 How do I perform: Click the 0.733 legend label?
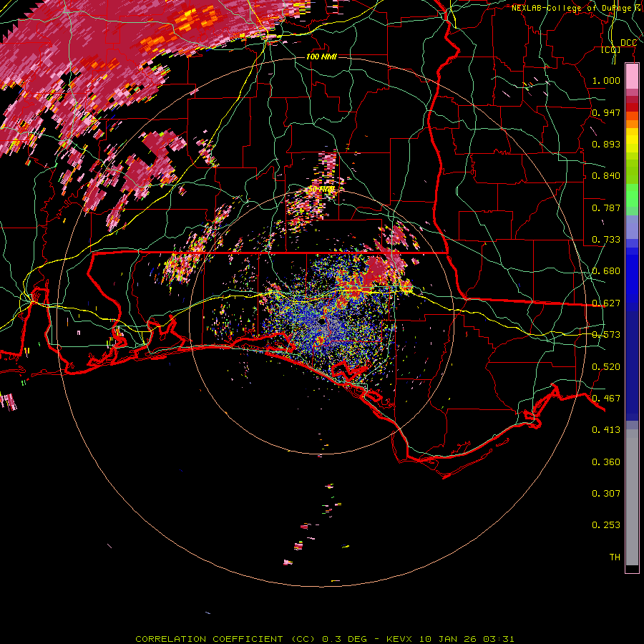tap(606, 240)
